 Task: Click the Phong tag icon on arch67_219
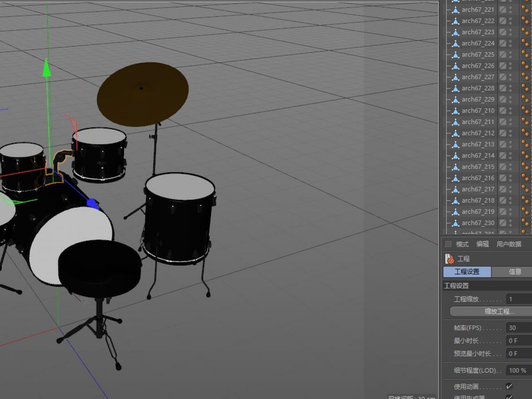point(525,211)
